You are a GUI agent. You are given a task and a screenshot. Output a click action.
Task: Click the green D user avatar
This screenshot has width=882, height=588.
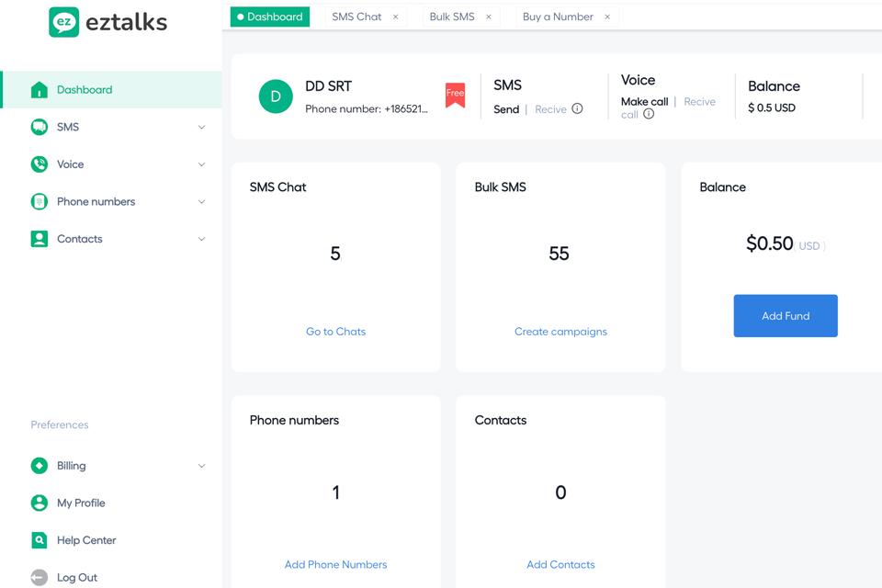pos(276,96)
